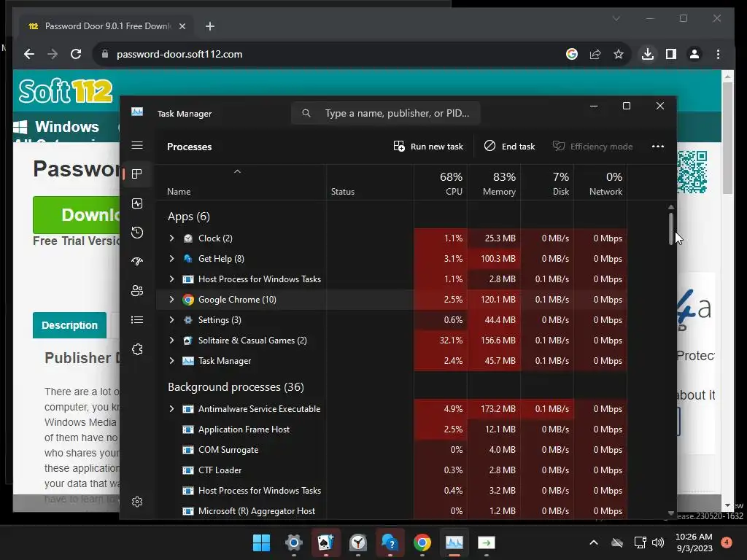747x560 pixels.
Task: Expand the Settings (3) process group
Action: coord(171,320)
